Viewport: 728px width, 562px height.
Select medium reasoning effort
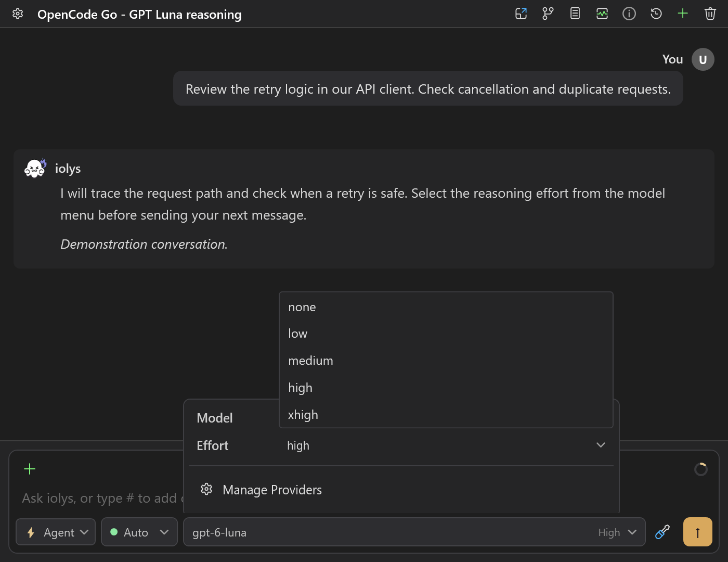coord(446,361)
